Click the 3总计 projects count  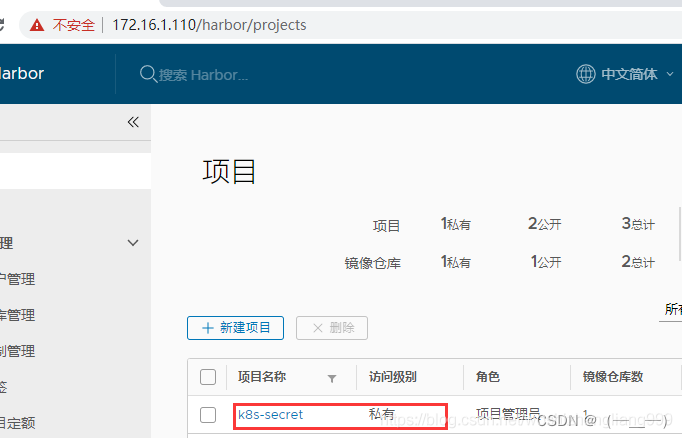(638, 224)
